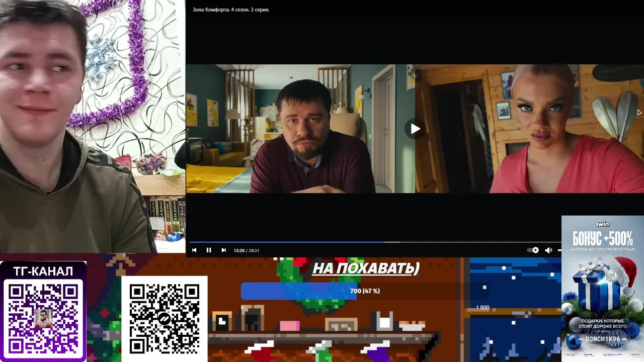Screen dimensions: 644x362
Task: Click the streamer webcam feed
Action: click(93, 126)
